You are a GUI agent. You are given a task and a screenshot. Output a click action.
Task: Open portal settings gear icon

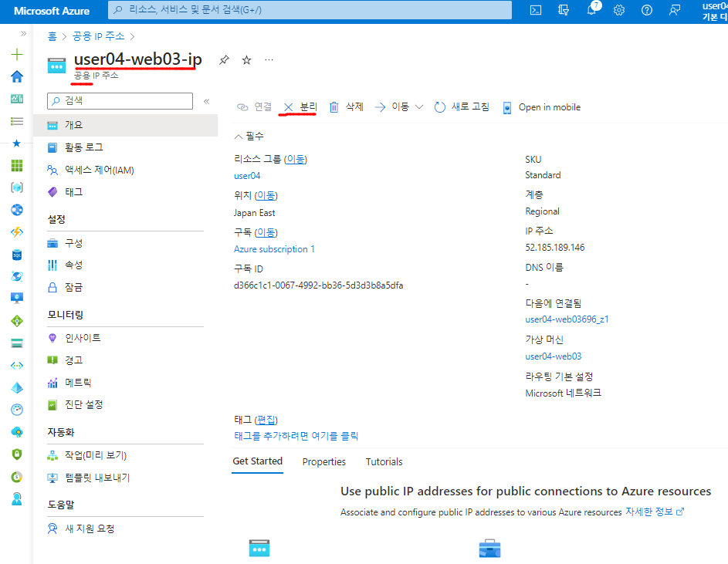coord(619,10)
